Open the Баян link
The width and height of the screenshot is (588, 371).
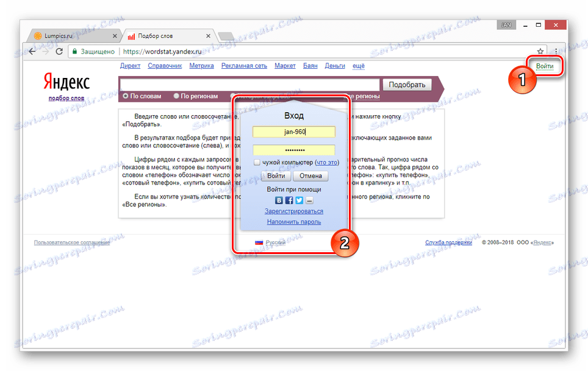pyautogui.click(x=310, y=66)
